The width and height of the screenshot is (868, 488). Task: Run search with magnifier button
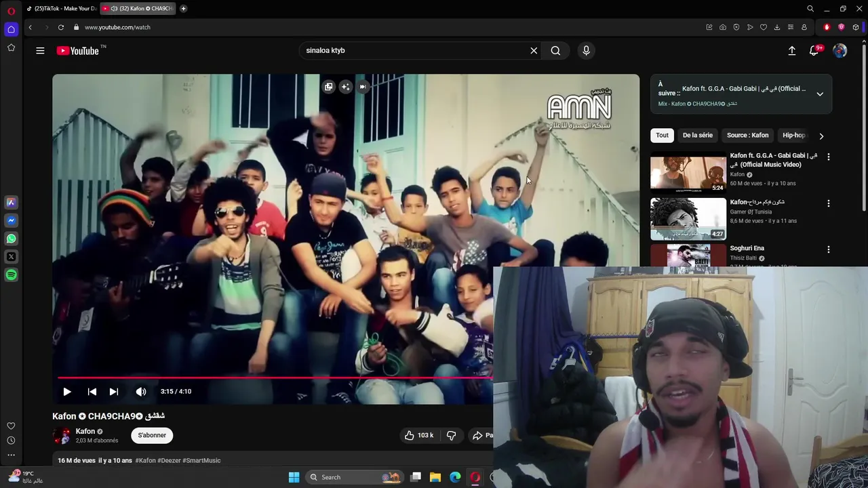point(555,51)
